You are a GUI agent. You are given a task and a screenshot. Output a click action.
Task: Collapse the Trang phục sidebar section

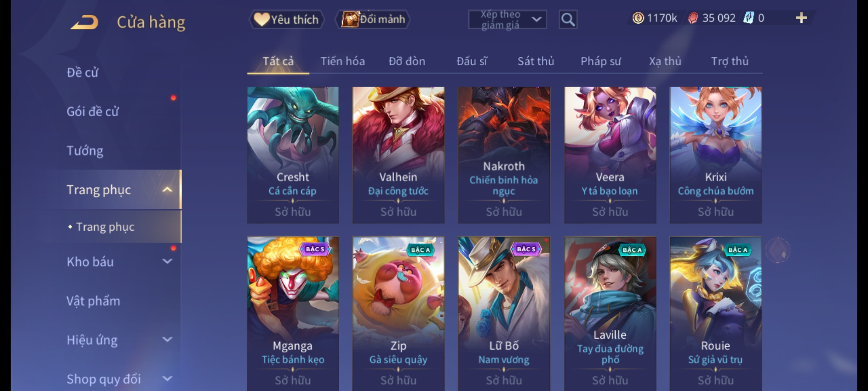point(167,190)
